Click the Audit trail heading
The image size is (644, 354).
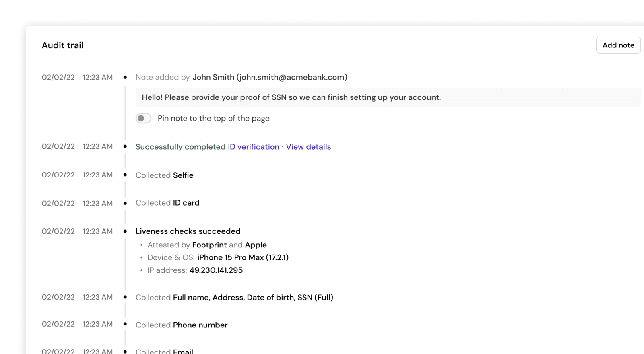(x=63, y=45)
